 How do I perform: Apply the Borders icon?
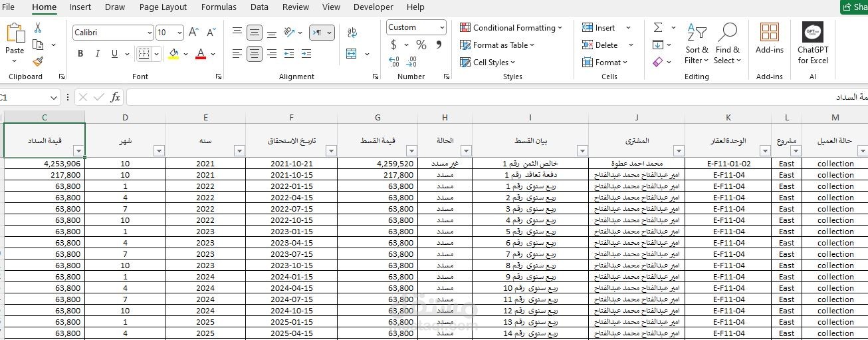point(144,54)
